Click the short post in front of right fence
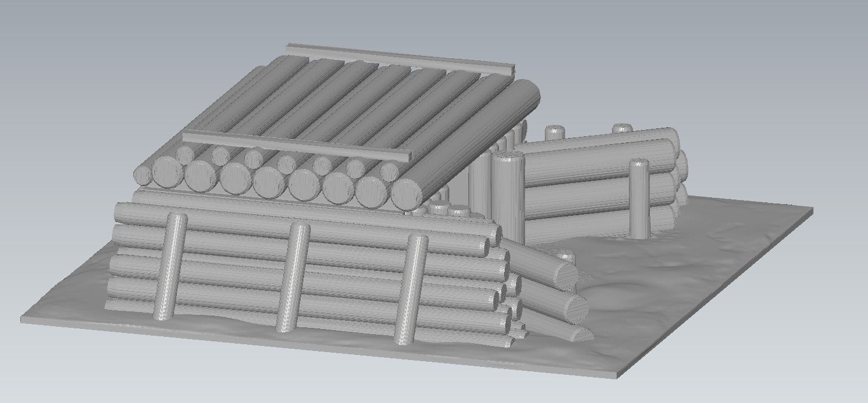The width and height of the screenshot is (868, 403). point(639,198)
